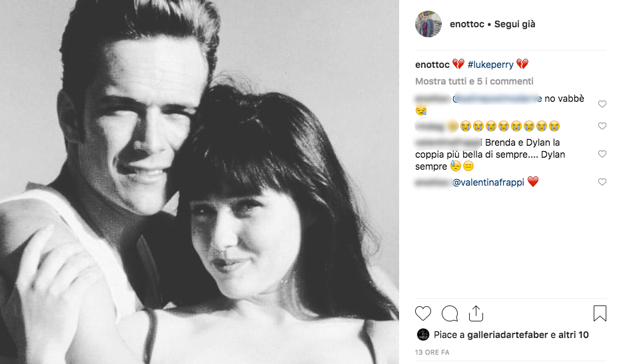619x364 pixels.
Task: Tap the share arrow icon
Action: [476, 313]
